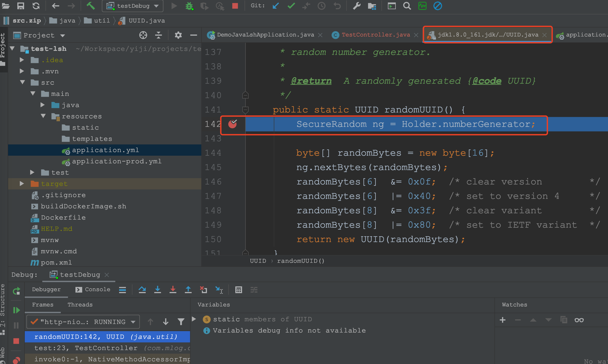Open the Frames tab
608x364 pixels.
tap(43, 305)
